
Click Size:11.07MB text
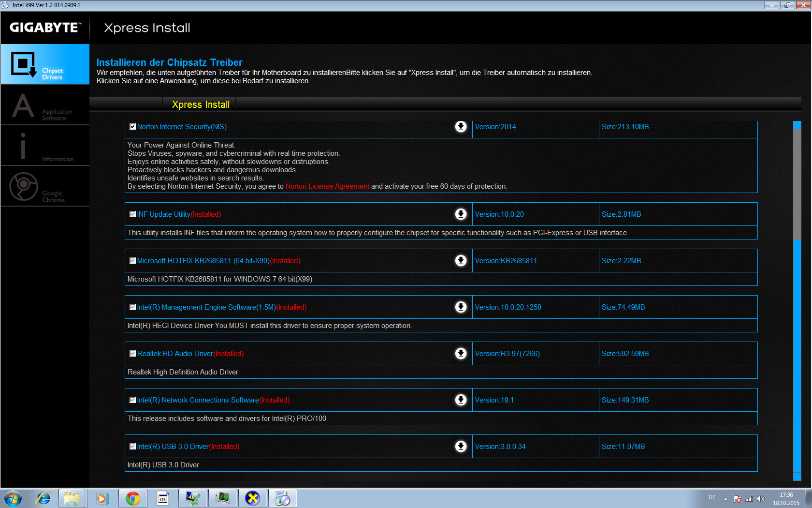pos(623,447)
